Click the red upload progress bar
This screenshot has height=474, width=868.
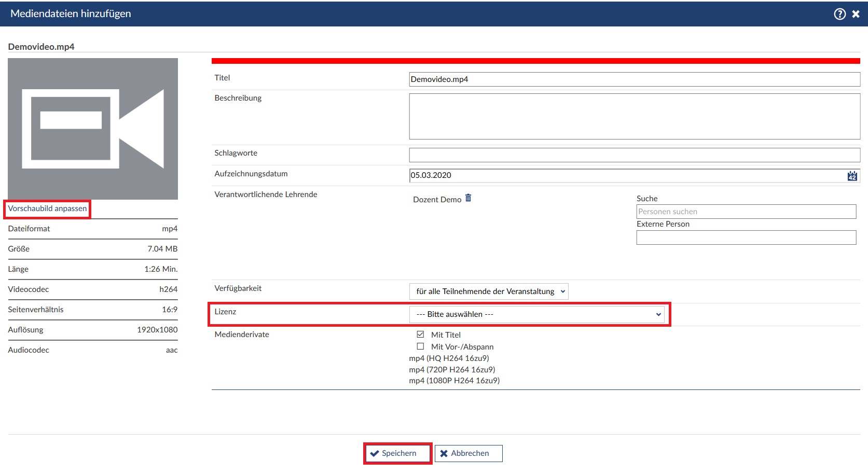[x=535, y=61]
